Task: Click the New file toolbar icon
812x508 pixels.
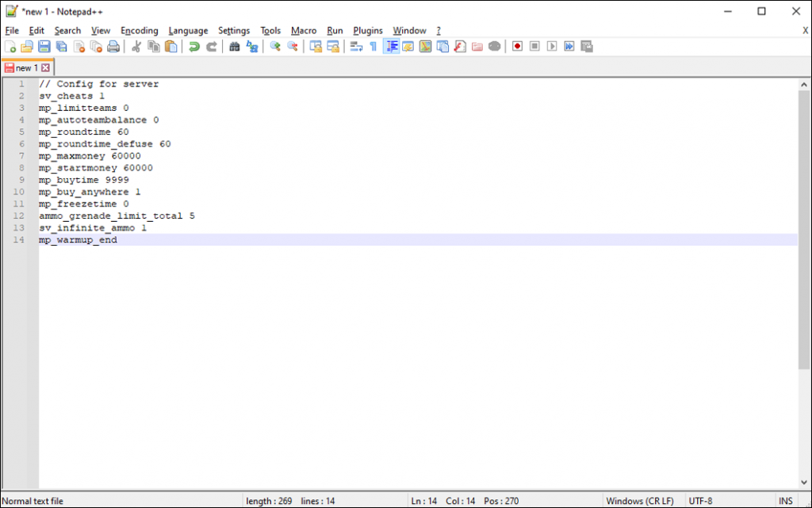Action: click(x=10, y=47)
